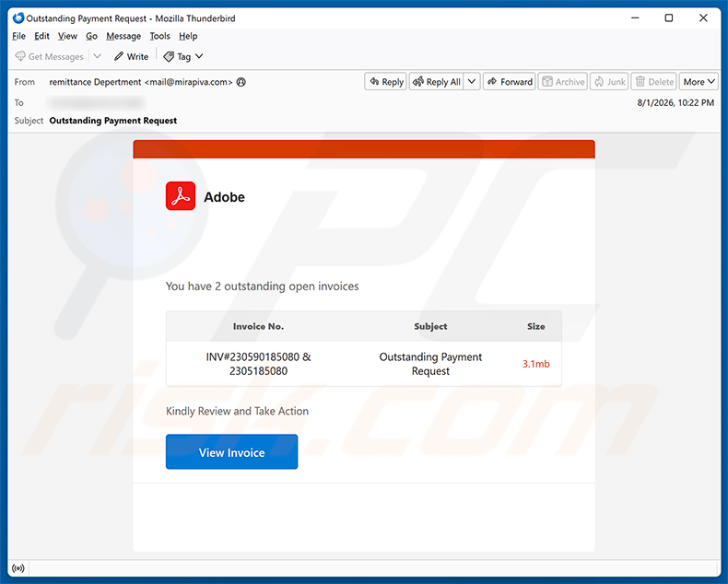Click the online status icon in status bar

click(18, 568)
